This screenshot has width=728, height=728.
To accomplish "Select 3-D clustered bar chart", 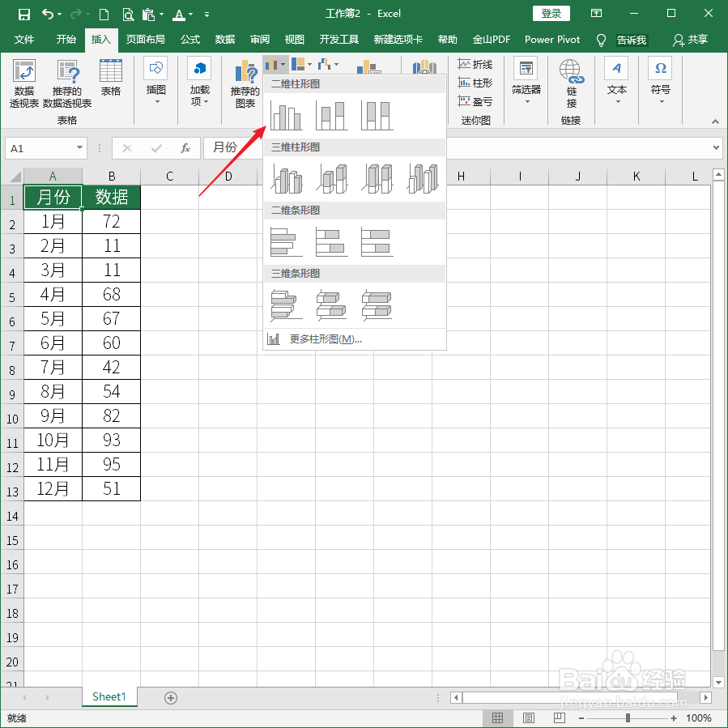I will [286, 305].
